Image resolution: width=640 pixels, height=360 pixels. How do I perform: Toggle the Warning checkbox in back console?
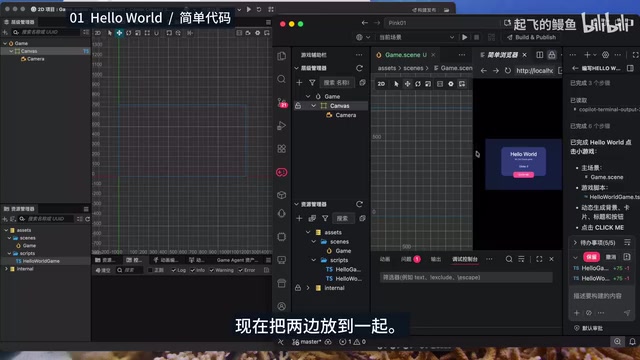[x=211, y=270]
